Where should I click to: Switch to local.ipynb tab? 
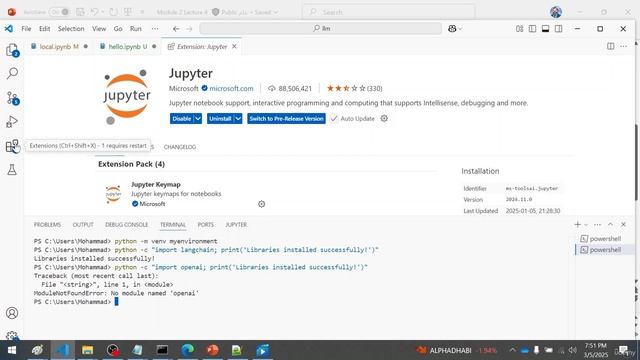(x=59, y=47)
